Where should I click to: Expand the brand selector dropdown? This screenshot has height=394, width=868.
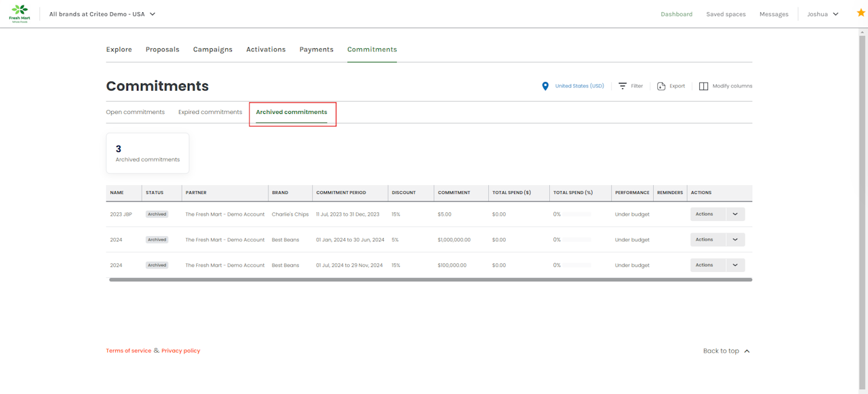[153, 14]
